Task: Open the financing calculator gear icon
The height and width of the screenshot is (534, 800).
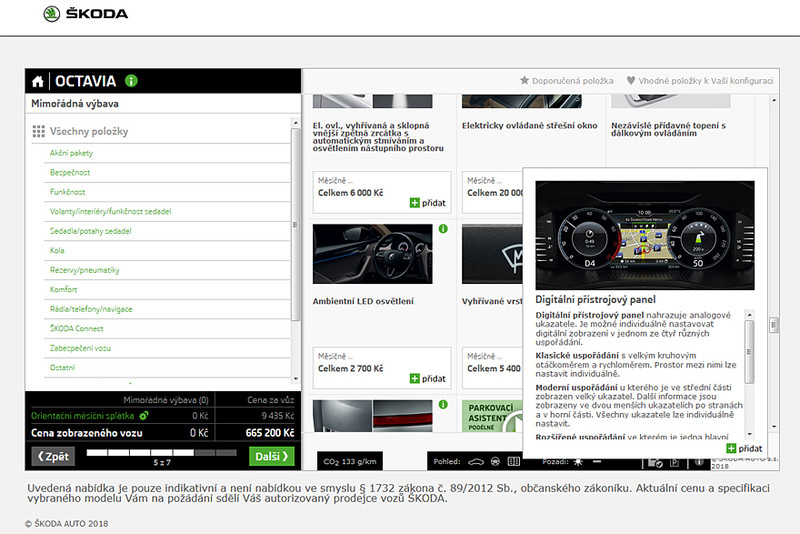Action: pyautogui.click(x=144, y=416)
